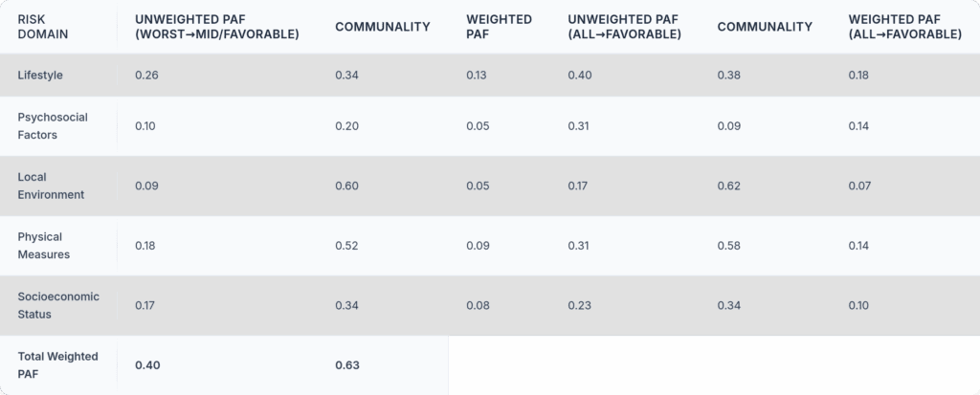Image resolution: width=980 pixels, height=395 pixels.
Task: Click Lifestyle's weighted PAF value 0.13
Action: pos(476,75)
